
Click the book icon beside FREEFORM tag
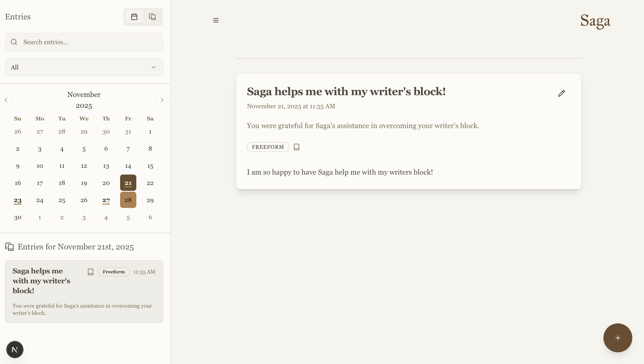point(297,147)
